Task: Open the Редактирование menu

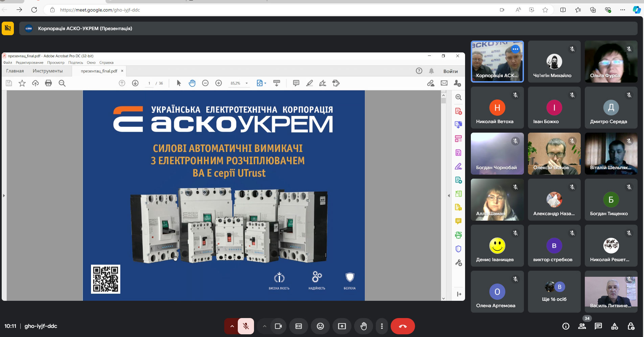Action: click(29, 63)
